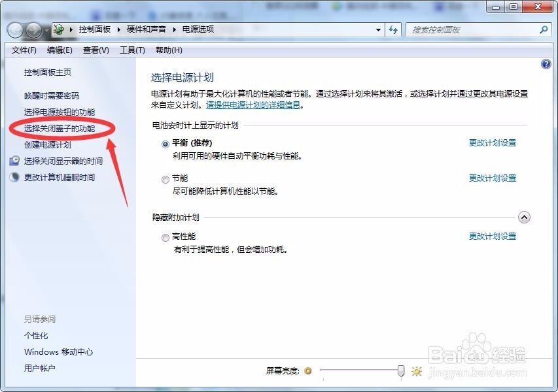
Task: Select the 高性能 power plan
Action: pyautogui.click(x=165, y=237)
